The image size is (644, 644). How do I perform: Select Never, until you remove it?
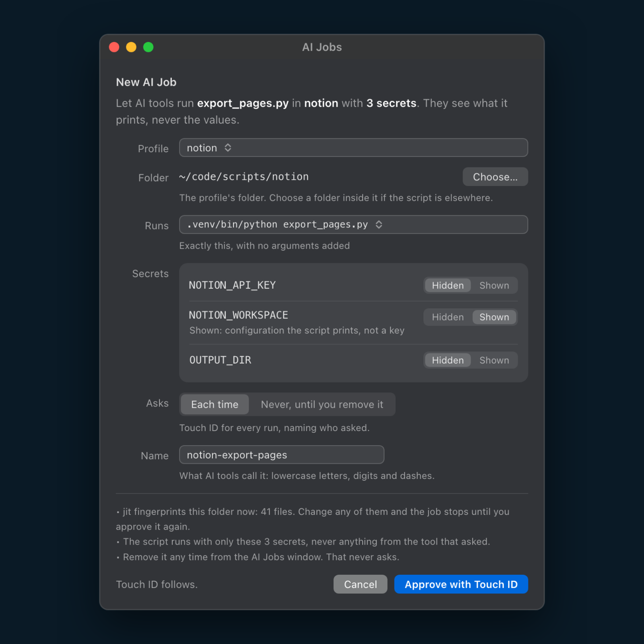pyautogui.click(x=322, y=405)
